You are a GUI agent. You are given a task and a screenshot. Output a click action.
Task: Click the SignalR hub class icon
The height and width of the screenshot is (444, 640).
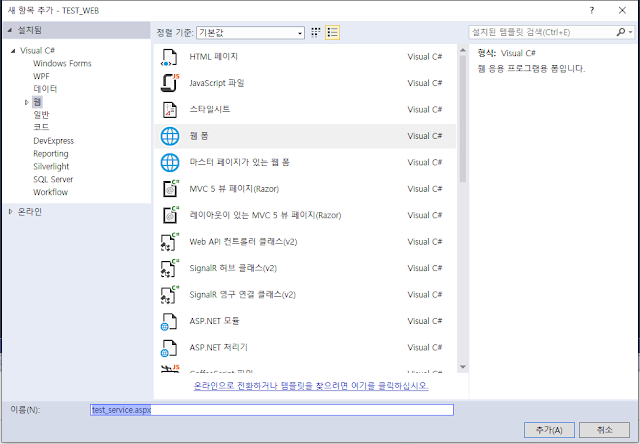click(x=170, y=269)
